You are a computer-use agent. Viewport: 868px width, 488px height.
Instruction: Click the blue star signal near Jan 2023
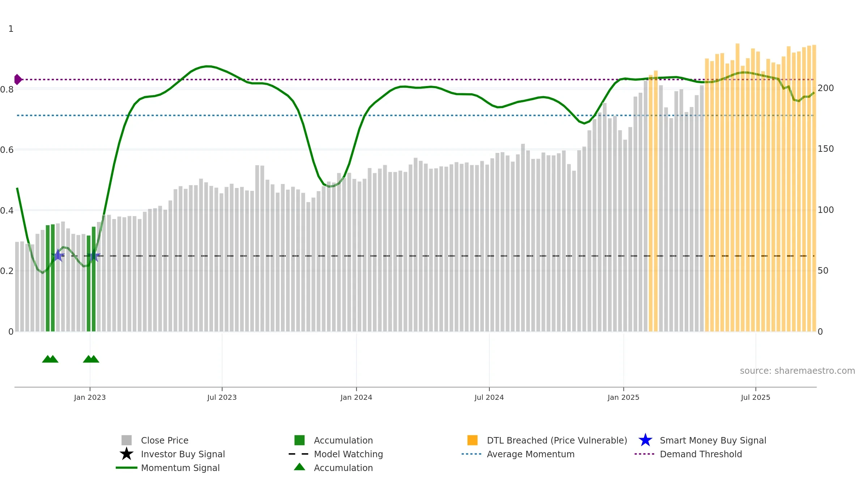[x=93, y=256]
